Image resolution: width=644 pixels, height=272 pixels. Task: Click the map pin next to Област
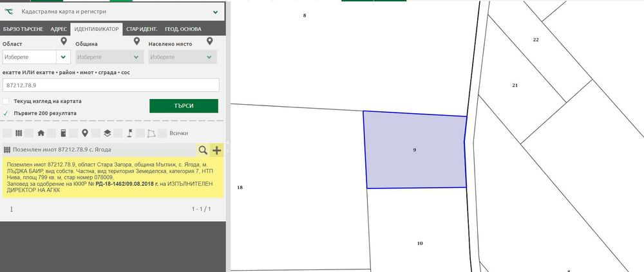click(x=64, y=41)
